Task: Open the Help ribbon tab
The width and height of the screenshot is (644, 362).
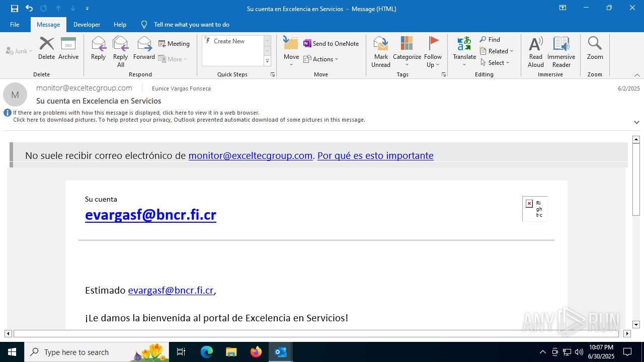Action: pyautogui.click(x=120, y=25)
